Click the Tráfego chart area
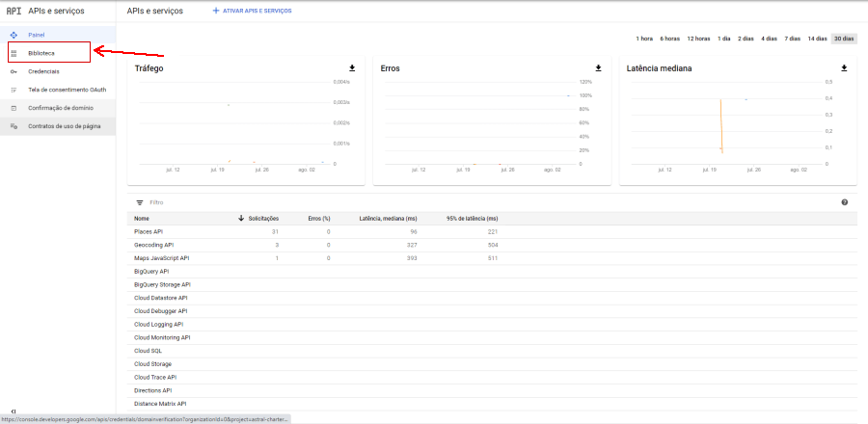The width and height of the screenshot is (868, 424). pyautogui.click(x=235, y=123)
